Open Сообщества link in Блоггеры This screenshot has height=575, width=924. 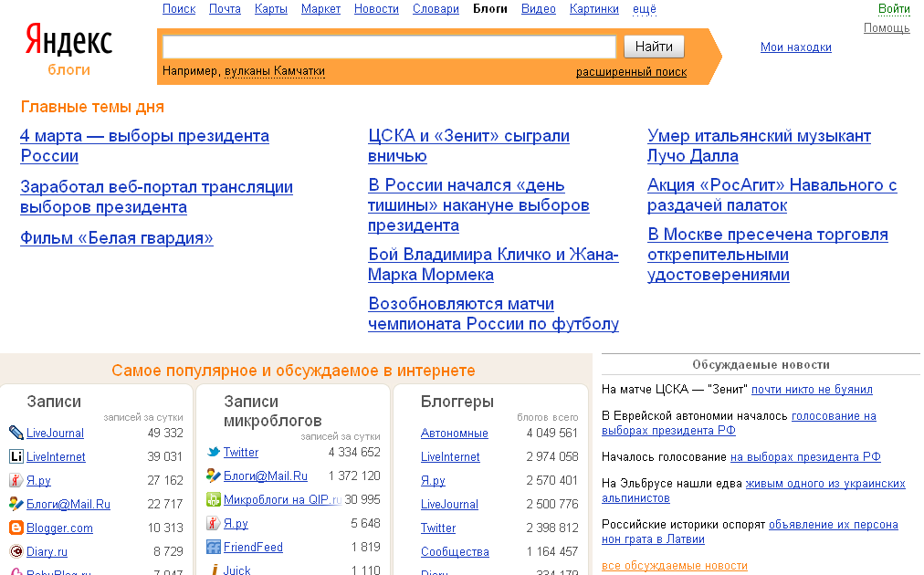pos(455,552)
